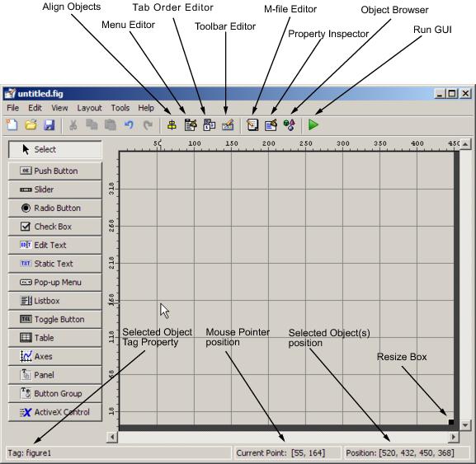Pick the Toggle Button component

tap(55, 319)
